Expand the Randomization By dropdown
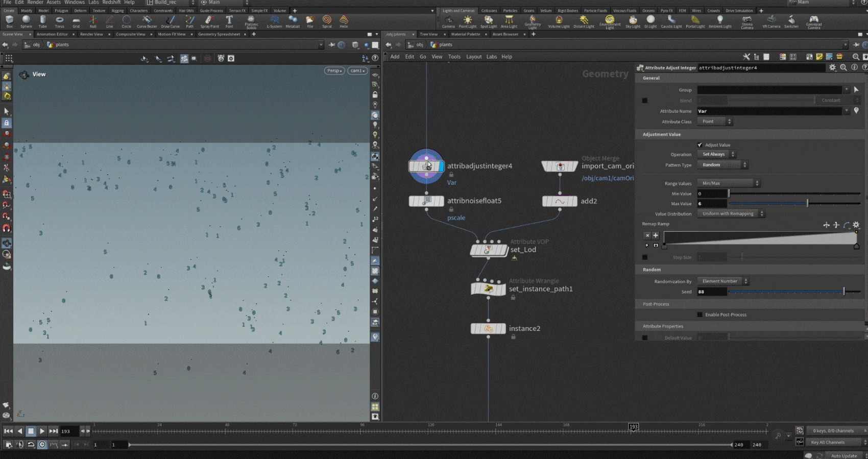Viewport: 868px width, 459px height. [x=722, y=281]
